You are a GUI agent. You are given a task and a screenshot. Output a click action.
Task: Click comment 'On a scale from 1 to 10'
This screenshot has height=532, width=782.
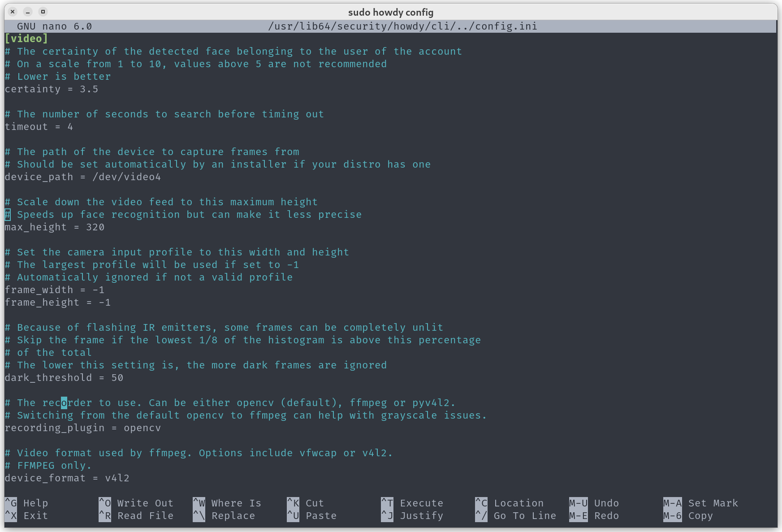click(195, 64)
